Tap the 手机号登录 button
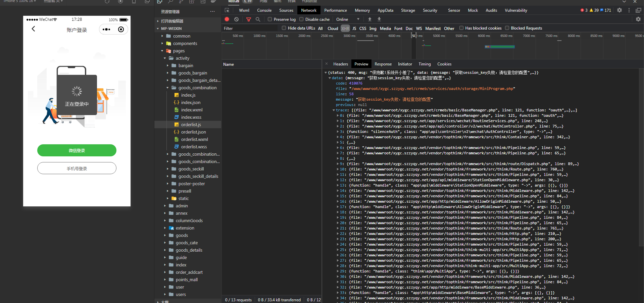Screen dimensions: 644x303 (x=77, y=168)
